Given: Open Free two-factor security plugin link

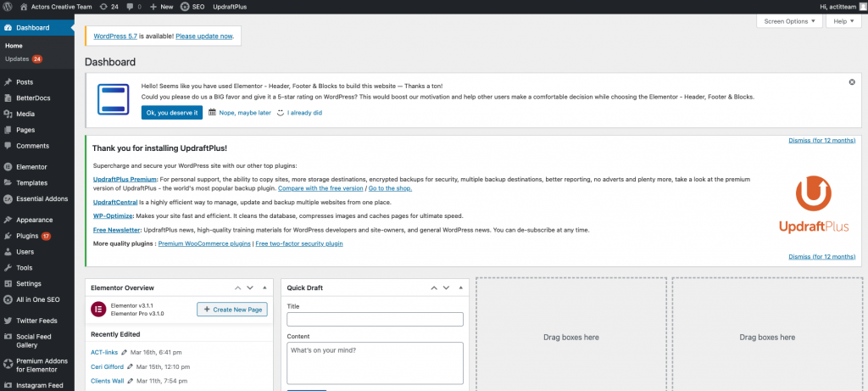Looking at the screenshot, I should click(x=299, y=243).
